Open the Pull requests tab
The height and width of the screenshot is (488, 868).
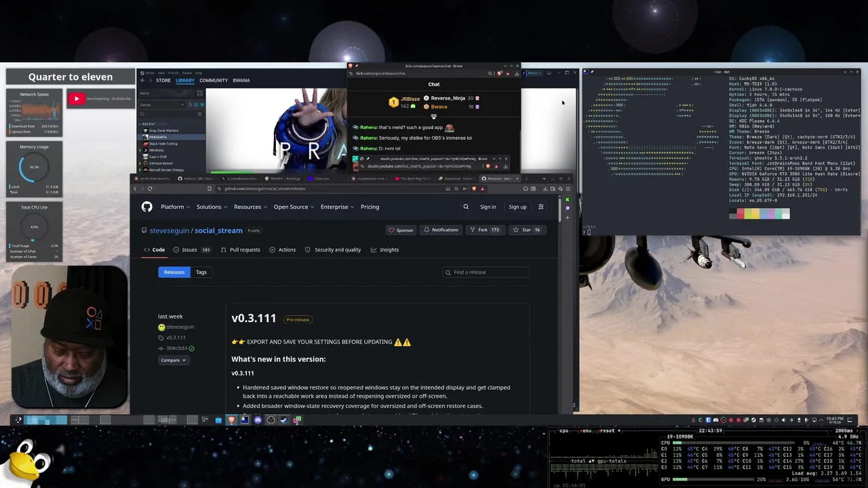(240, 249)
